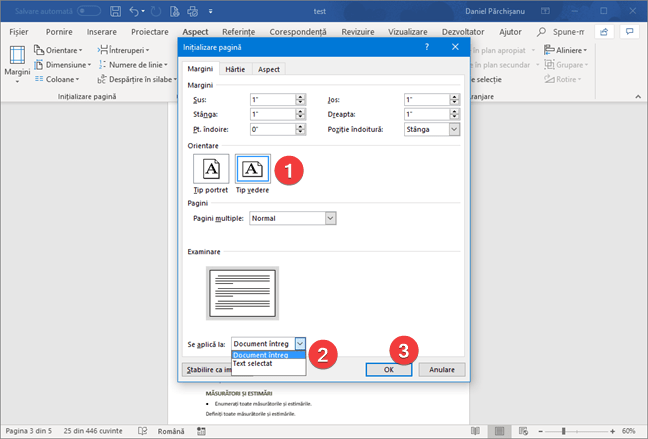Viewport: 648px width, 439px height.
Task: Select the Margini dialog tab
Action: tap(200, 69)
